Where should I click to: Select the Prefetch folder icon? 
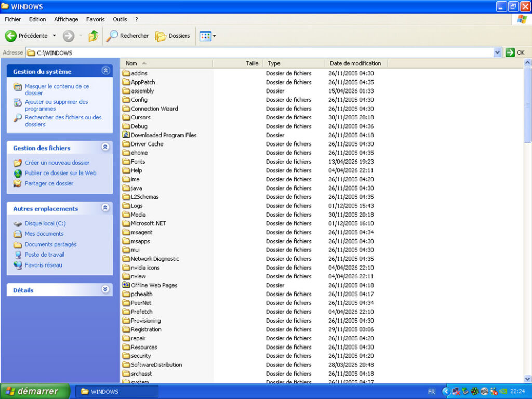[x=126, y=312]
